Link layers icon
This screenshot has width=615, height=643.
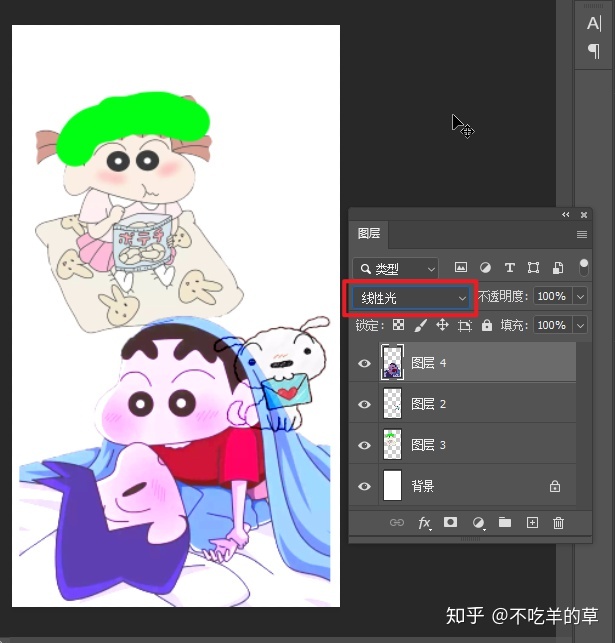(x=396, y=522)
